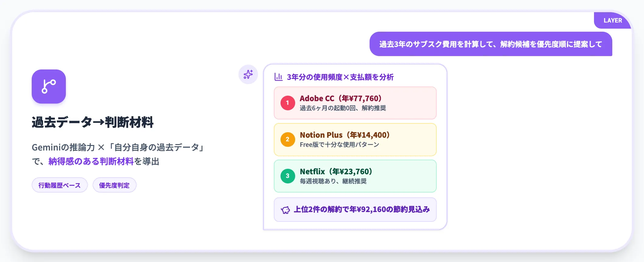Click the orange number 2 badge
644x262 pixels.
point(288,140)
